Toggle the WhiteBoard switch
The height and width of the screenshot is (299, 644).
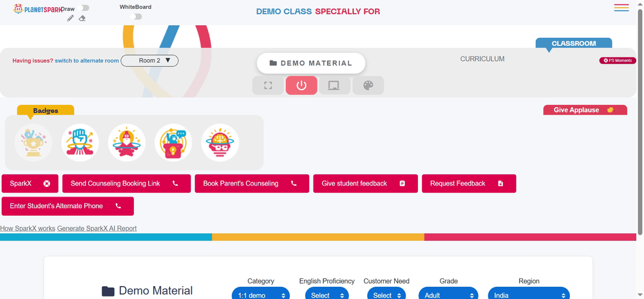tap(135, 16)
